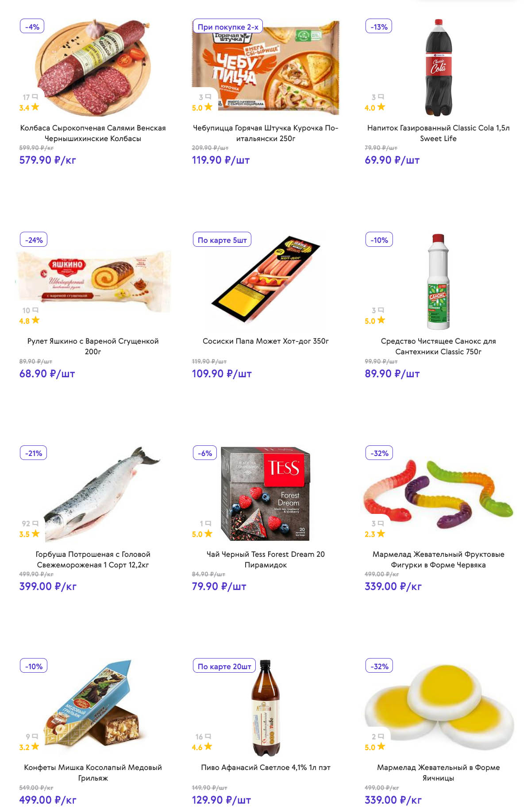The image size is (531, 812).
Task: Open the Санокс cleaner bottle image
Action: coord(438,281)
